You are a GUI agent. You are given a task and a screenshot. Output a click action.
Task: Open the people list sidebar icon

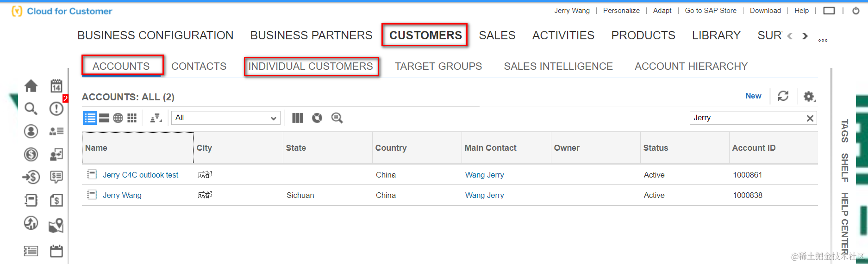(x=56, y=131)
